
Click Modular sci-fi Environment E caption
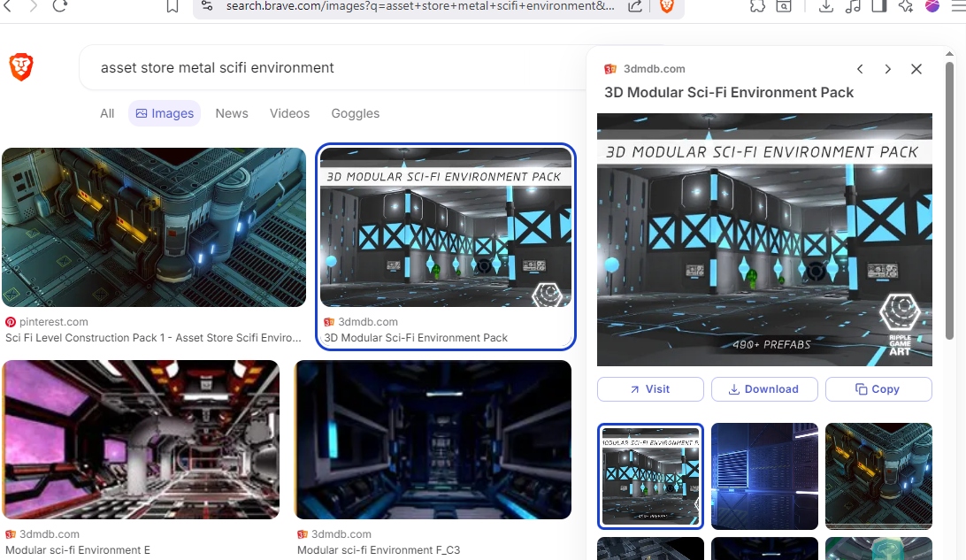pos(78,549)
